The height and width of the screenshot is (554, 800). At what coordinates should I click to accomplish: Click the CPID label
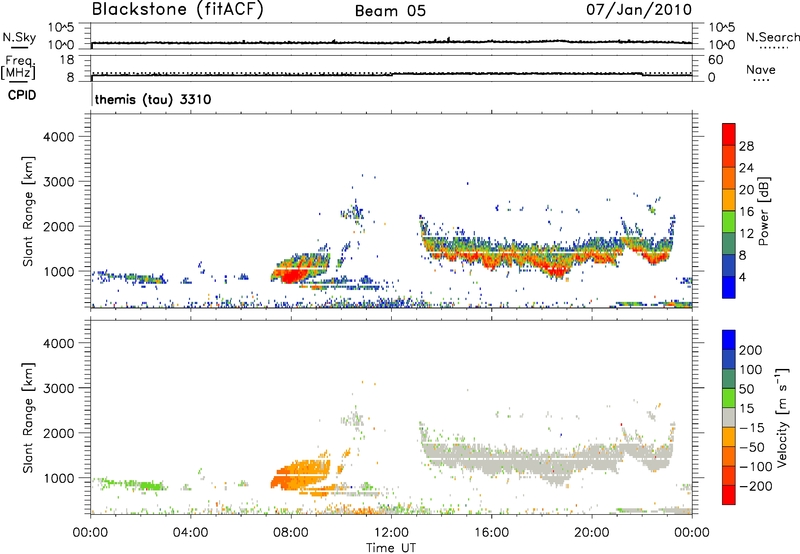[x=22, y=95]
